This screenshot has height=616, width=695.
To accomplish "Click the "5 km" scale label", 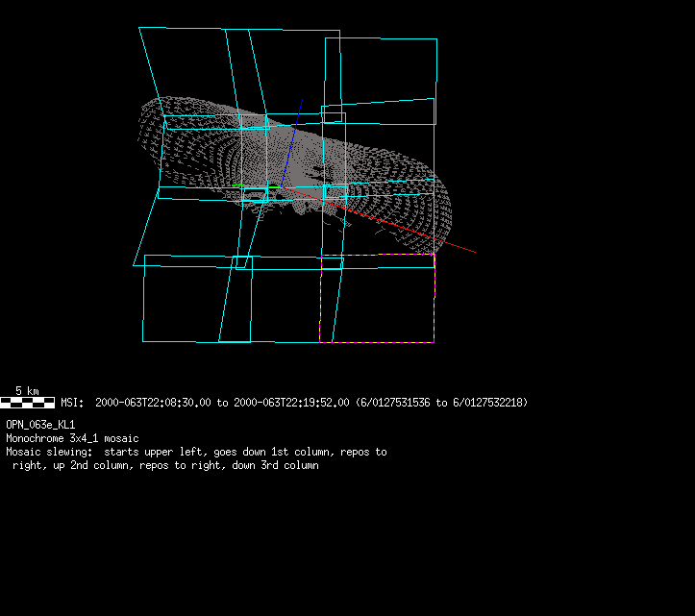I will tap(27, 391).
